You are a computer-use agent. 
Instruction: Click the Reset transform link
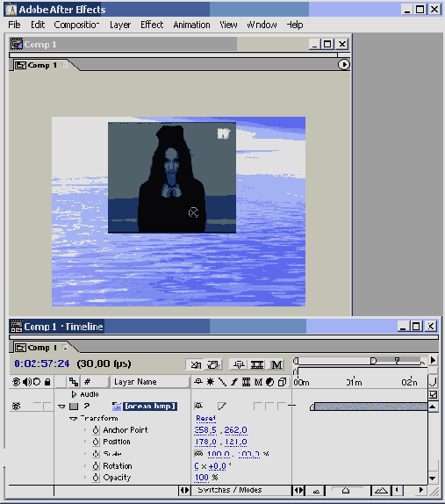[x=205, y=418]
